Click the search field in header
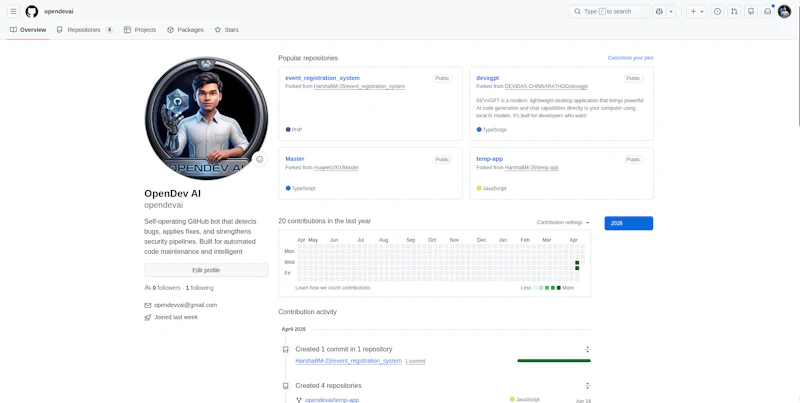This screenshot has width=800, height=403. click(609, 11)
